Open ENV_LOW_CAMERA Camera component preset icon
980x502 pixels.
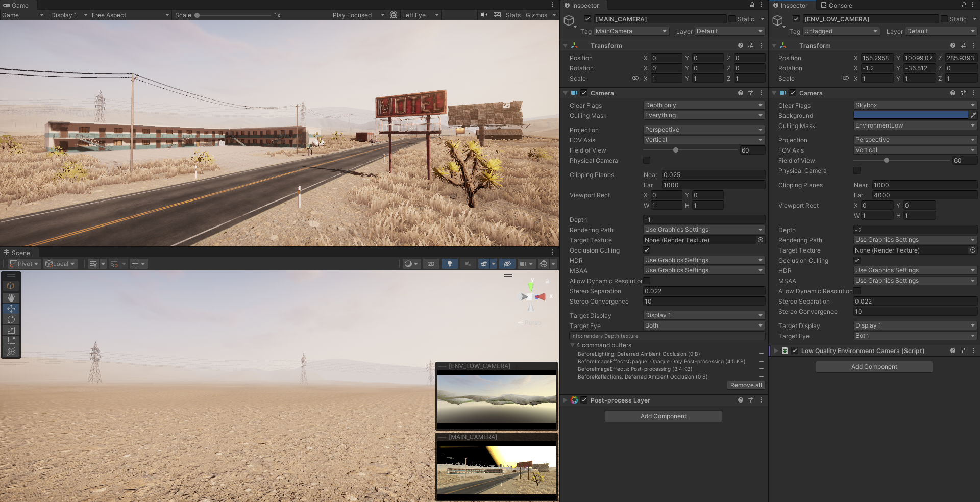[963, 93]
